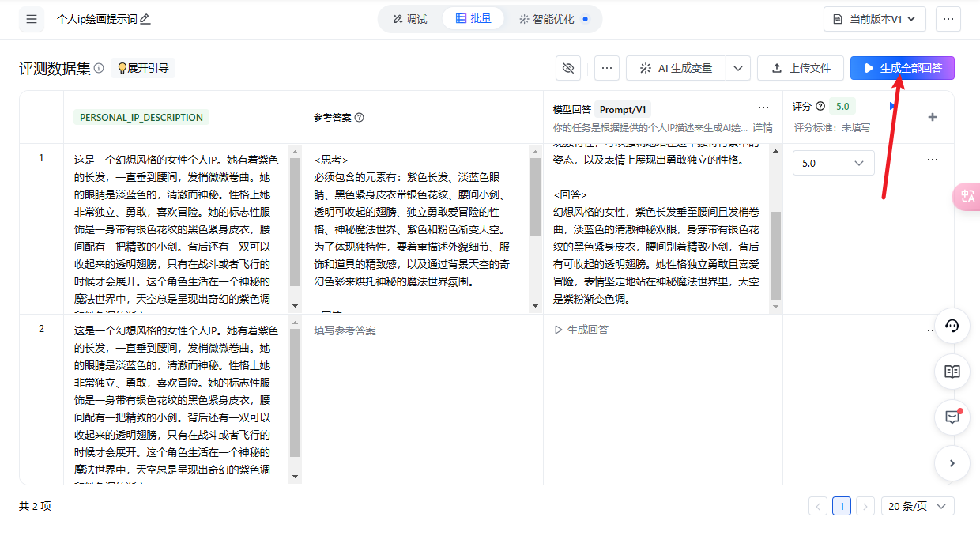Open the 详情 link in 模型回答 header
This screenshot has height=536, width=980.
pyautogui.click(x=763, y=127)
